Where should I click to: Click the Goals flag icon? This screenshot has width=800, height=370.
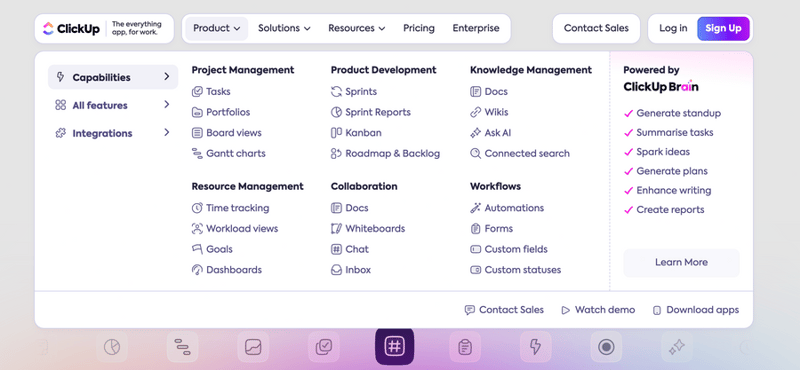tap(197, 249)
